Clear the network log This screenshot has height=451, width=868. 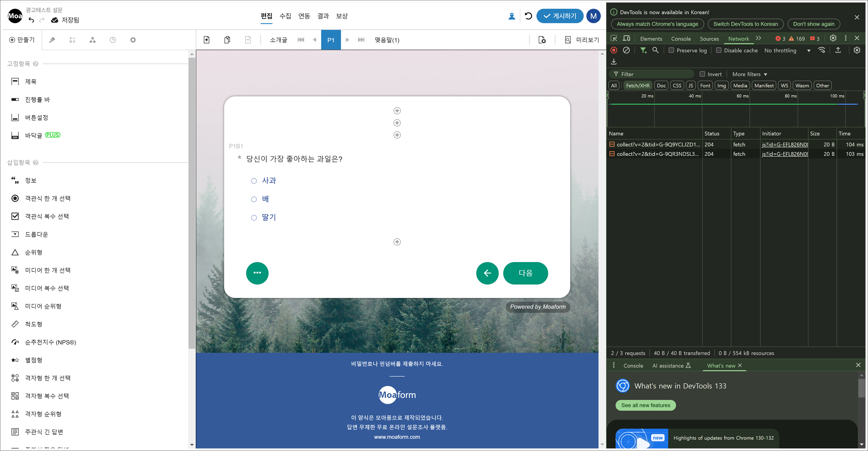626,50
